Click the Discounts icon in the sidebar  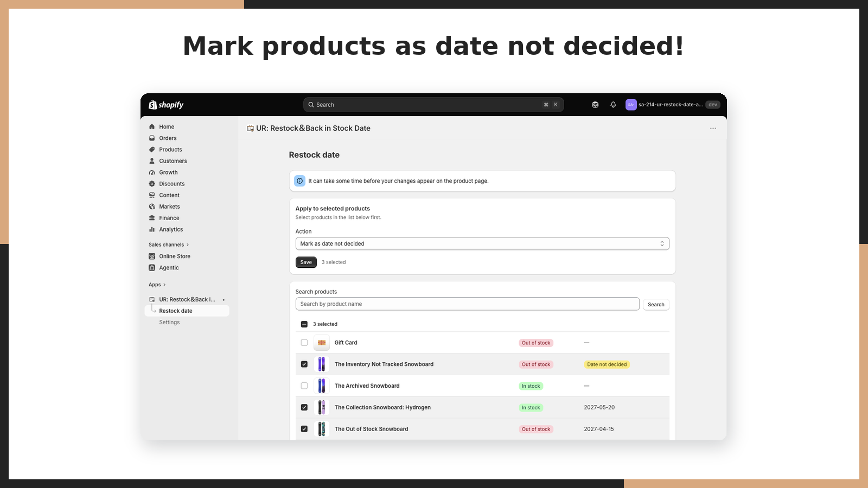tap(152, 184)
